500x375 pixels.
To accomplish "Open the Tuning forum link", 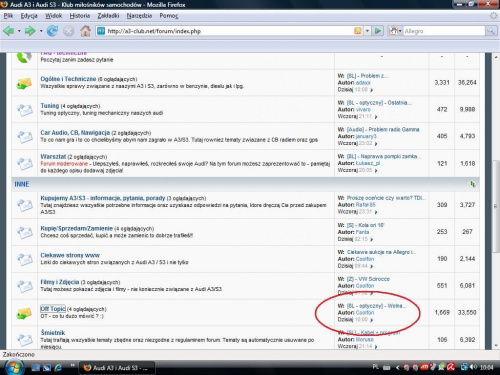I will point(50,106).
